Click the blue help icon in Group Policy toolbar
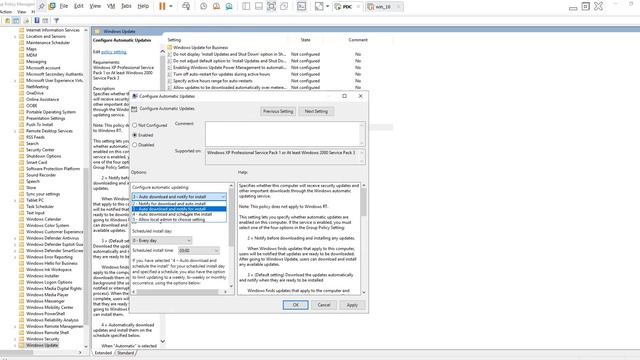This screenshot has height=360, width=640. [37, 20]
